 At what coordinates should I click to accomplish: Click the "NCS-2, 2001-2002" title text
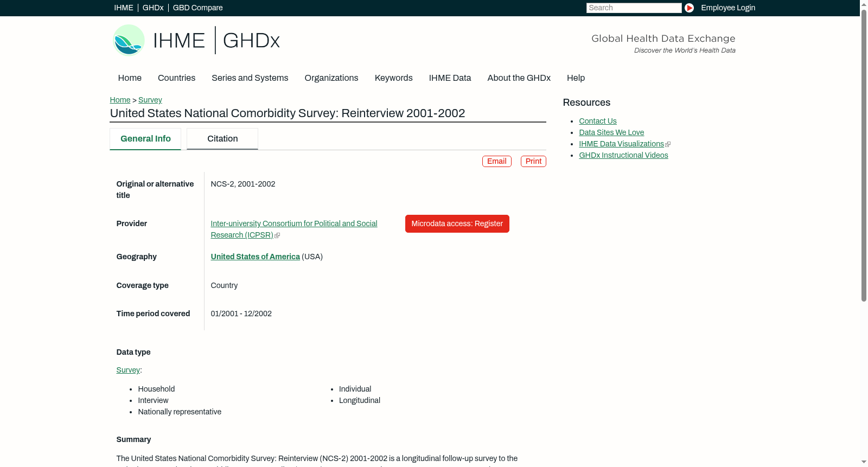click(243, 184)
